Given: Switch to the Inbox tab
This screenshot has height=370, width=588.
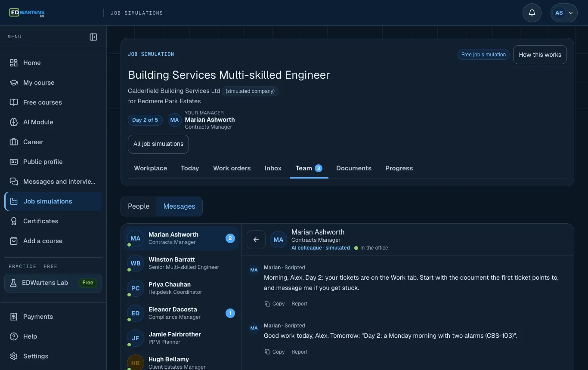Looking at the screenshot, I should pyautogui.click(x=273, y=168).
